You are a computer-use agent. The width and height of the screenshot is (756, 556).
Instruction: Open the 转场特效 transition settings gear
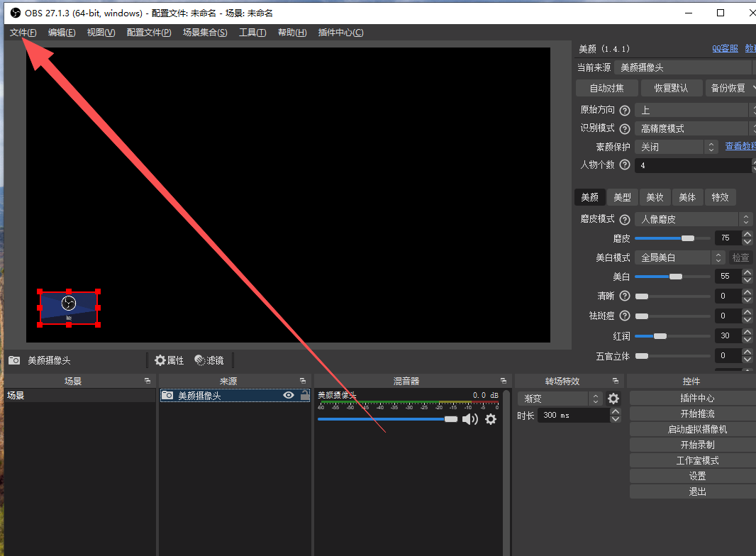(613, 399)
